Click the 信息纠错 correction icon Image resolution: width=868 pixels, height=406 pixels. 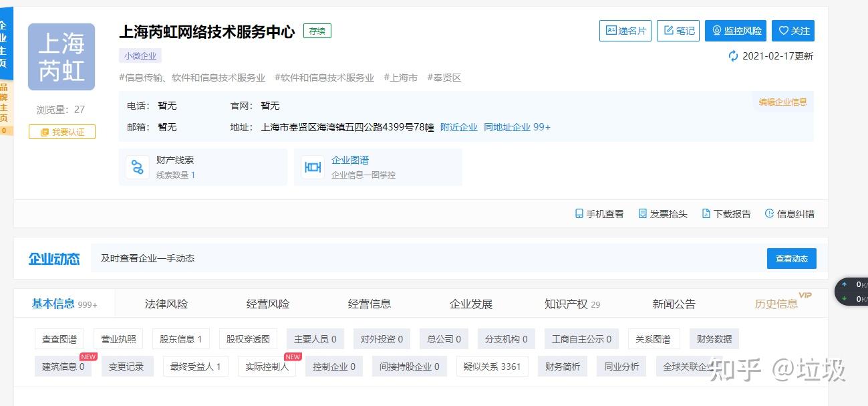click(769, 214)
